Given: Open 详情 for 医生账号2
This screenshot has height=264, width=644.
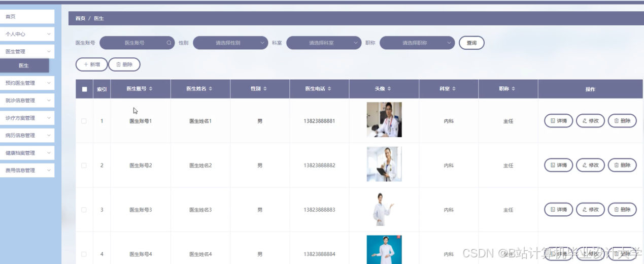Looking at the screenshot, I should [x=559, y=165].
